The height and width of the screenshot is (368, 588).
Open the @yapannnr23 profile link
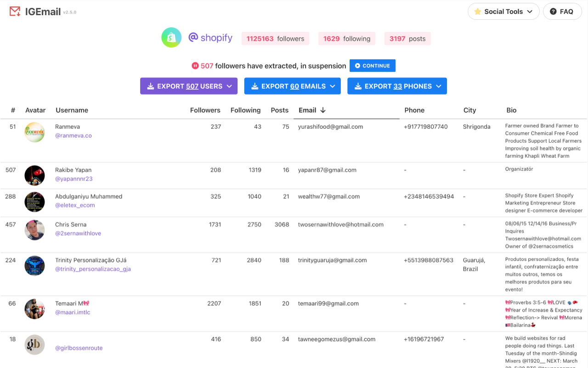(74, 179)
